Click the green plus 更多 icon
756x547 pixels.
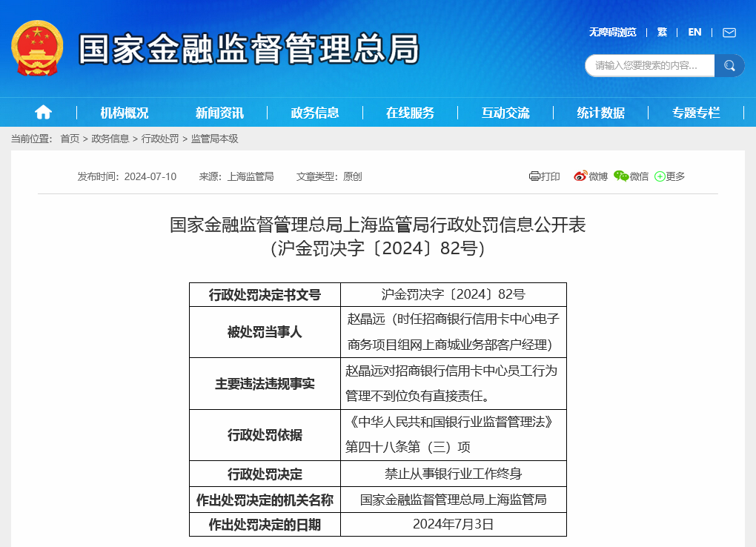pyautogui.click(x=660, y=176)
